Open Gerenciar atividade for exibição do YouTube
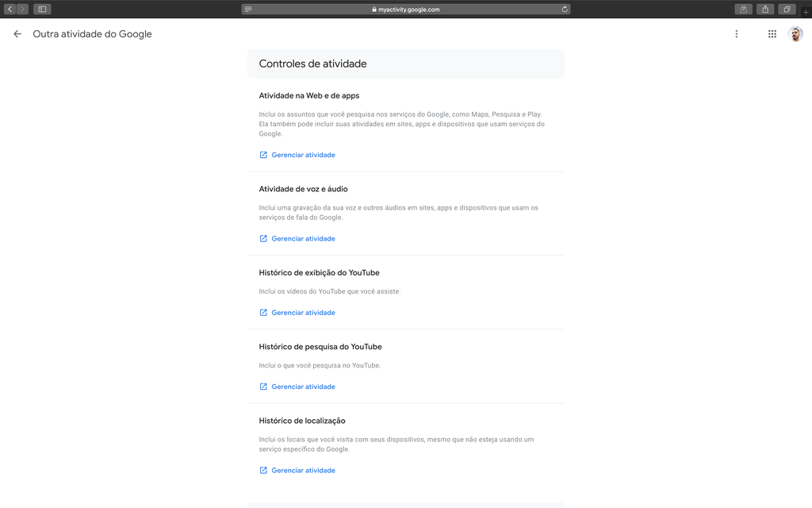This screenshot has width=812, height=508. pos(303,313)
